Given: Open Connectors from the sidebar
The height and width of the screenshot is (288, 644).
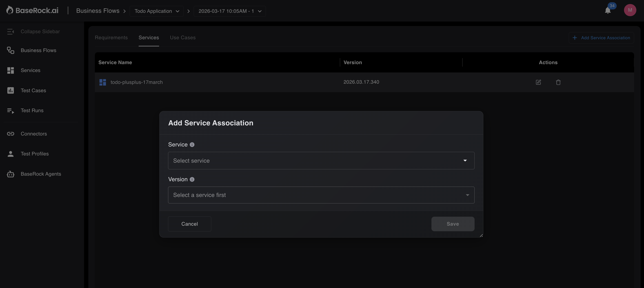Looking at the screenshot, I should [33, 134].
